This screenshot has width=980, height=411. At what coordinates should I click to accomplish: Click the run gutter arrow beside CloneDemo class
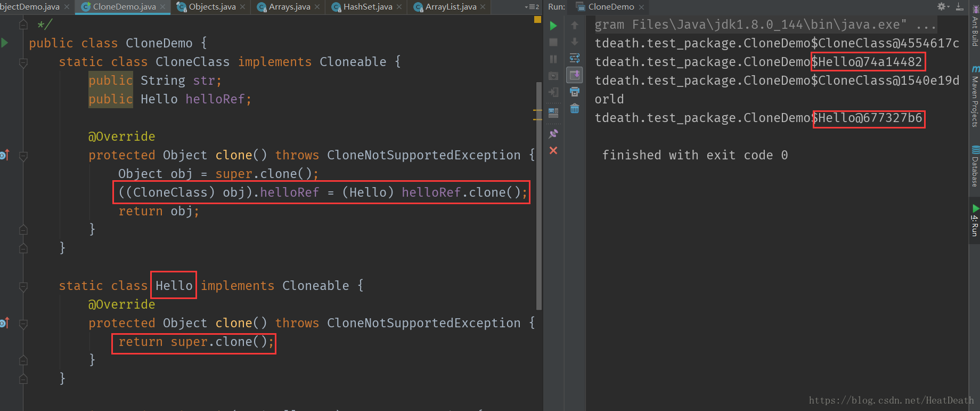(x=5, y=43)
